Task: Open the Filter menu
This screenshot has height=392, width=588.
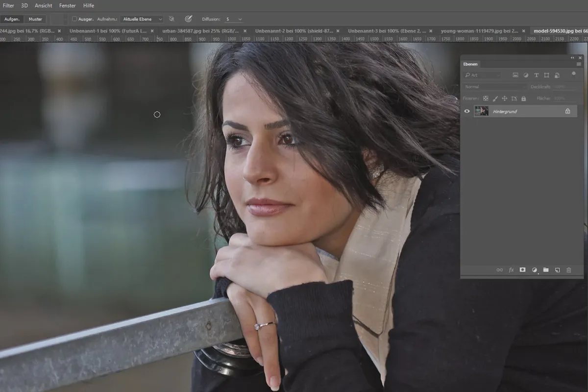Action: click(x=8, y=5)
